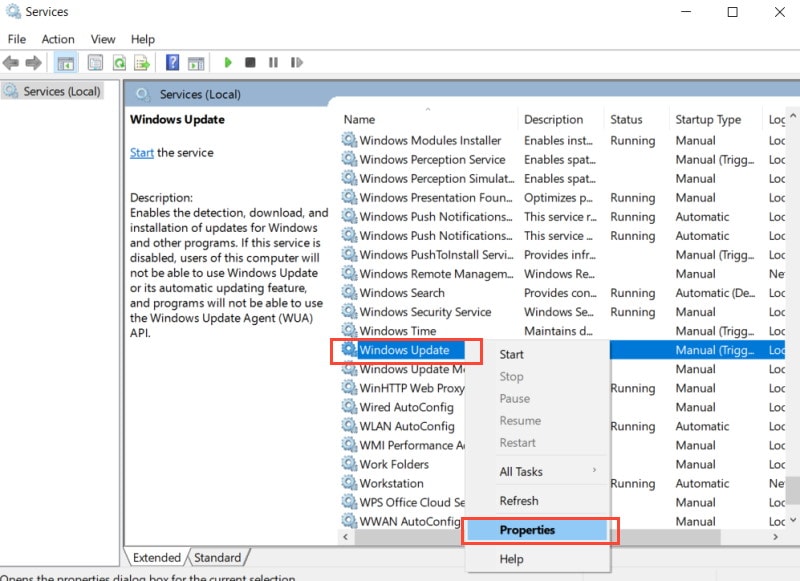Click the Start the service link
This screenshot has height=581, width=800.
tap(141, 153)
